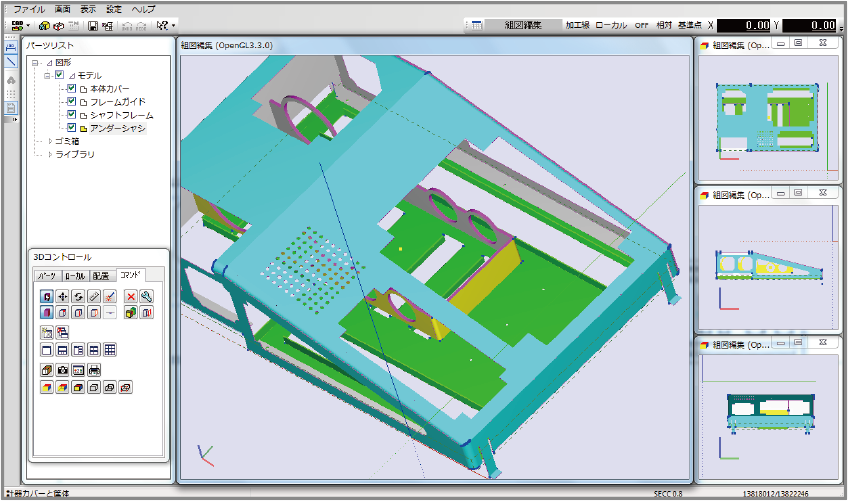
Task: Open the CAD dropdown arrow in main toolbar
Action: [28, 25]
